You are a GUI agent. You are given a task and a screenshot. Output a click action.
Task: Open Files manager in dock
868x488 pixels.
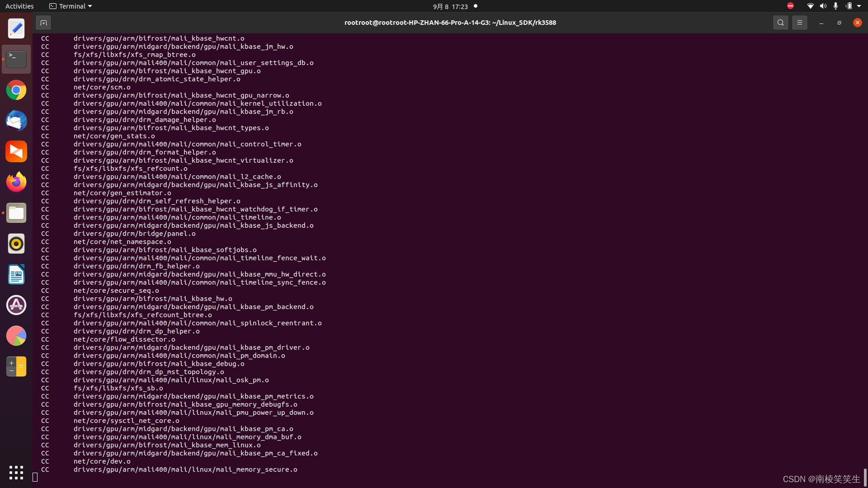tap(16, 213)
